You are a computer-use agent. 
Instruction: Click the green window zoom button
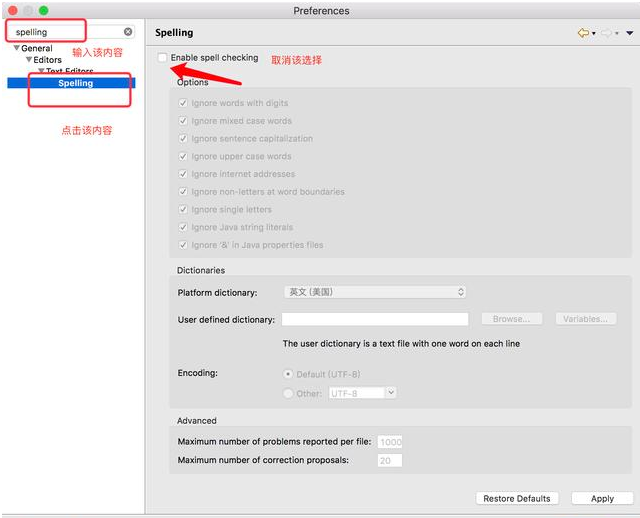(x=44, y=10)
